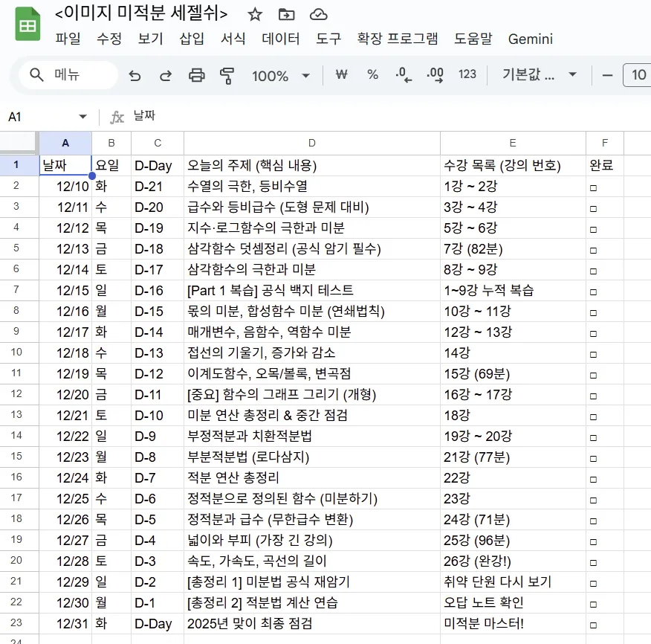Select the date cell 12/25
651x644 pixels.
[x=65, y=498]
